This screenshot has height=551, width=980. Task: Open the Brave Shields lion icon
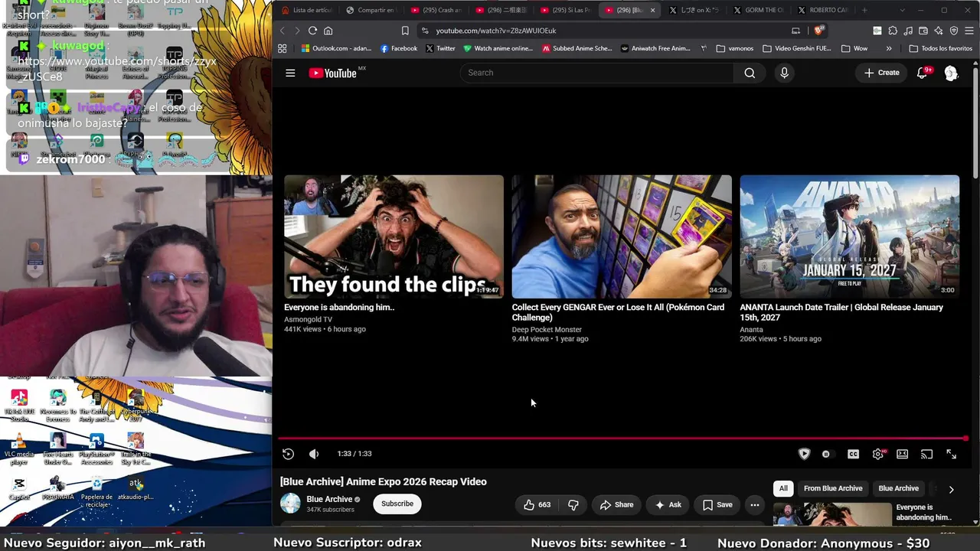pyautogui.click(x=818, y=31)
